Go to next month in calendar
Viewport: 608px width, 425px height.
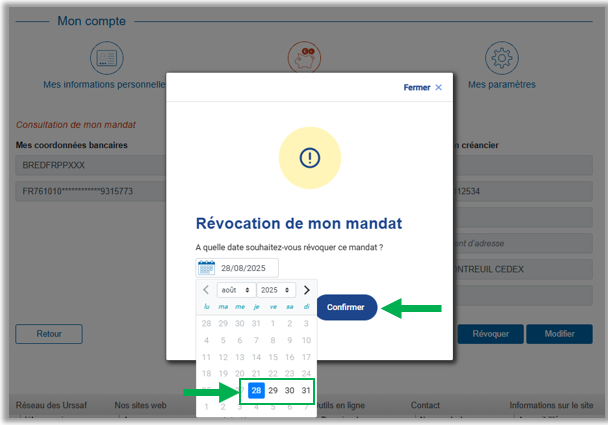[x=306, y=290]
